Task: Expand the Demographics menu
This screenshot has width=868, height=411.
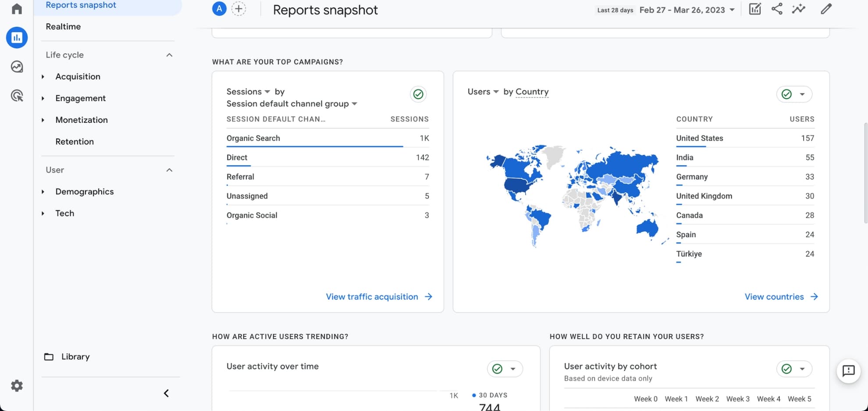Action: coord(43,192)
